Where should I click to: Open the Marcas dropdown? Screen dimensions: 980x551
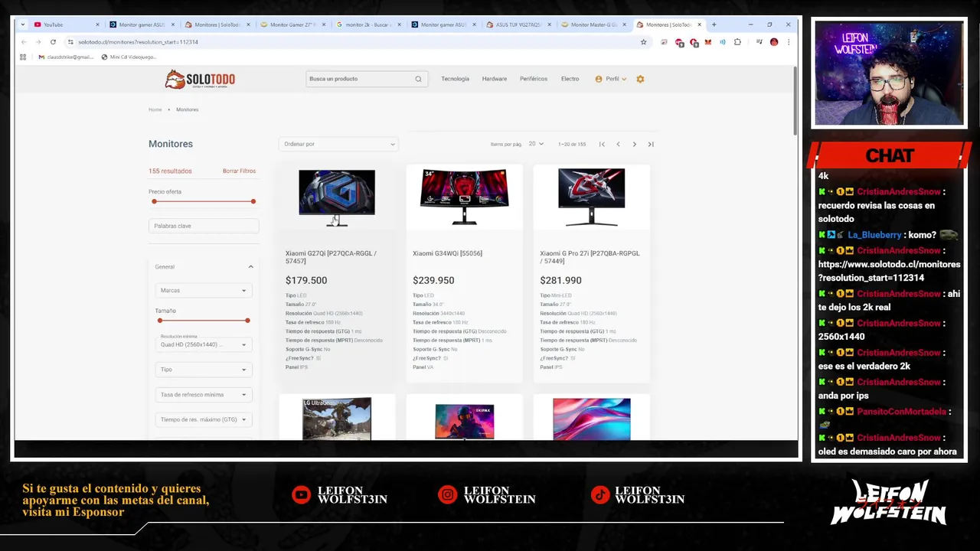coord(204,291)
